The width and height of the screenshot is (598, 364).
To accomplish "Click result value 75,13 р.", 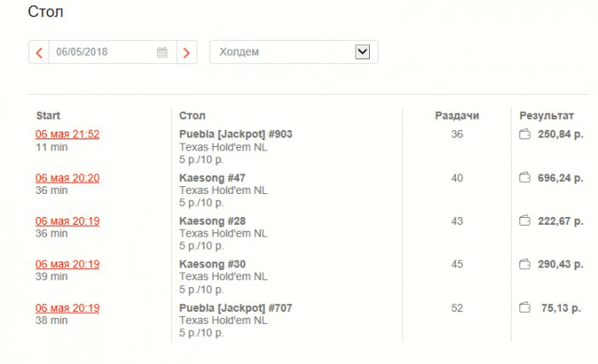I will coord(561,308).
